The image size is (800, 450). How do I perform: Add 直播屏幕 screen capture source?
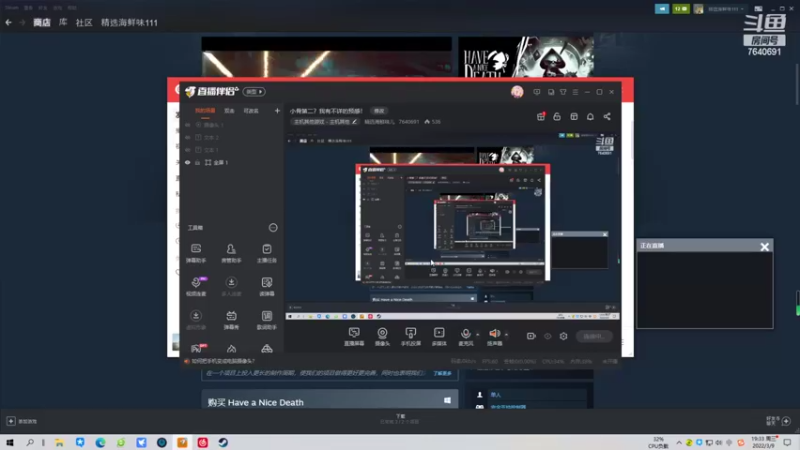pos(354,337)
